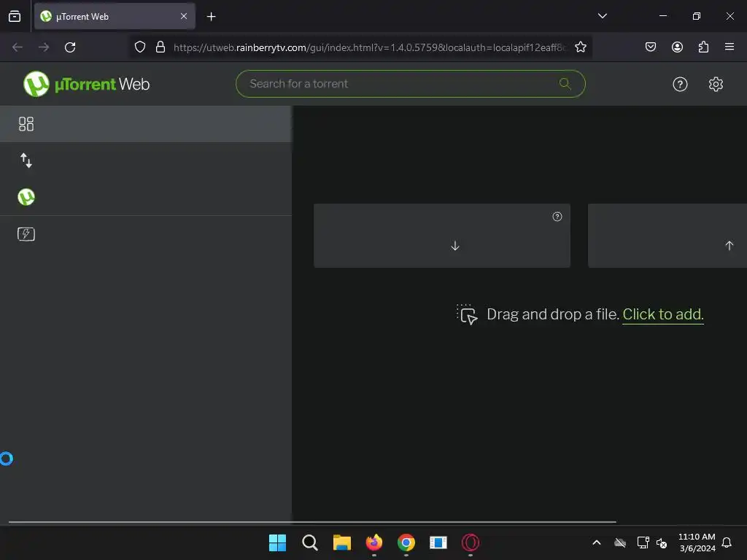Open taskbar Search magnifier
747x560 pixels.
[x=309, y=542]
